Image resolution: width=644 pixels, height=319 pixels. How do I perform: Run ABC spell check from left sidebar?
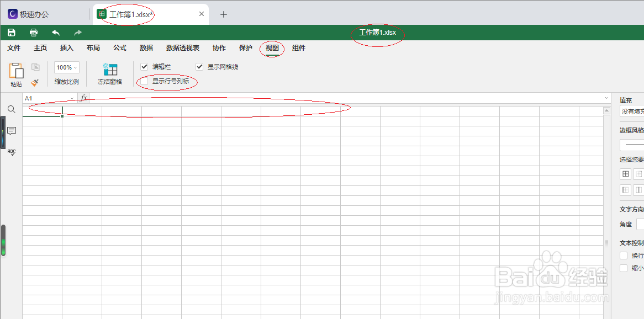click(x=12, y=152)
